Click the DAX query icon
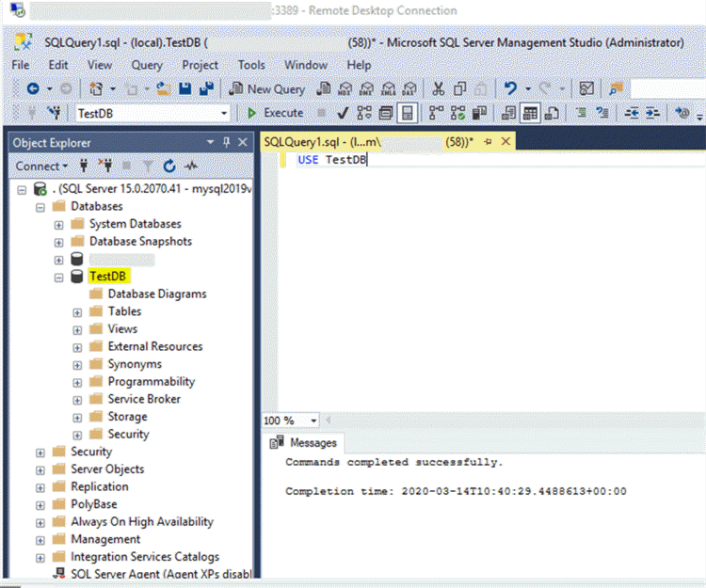The height and width of the screenshot is (588, 706). [x=409, y=88]
